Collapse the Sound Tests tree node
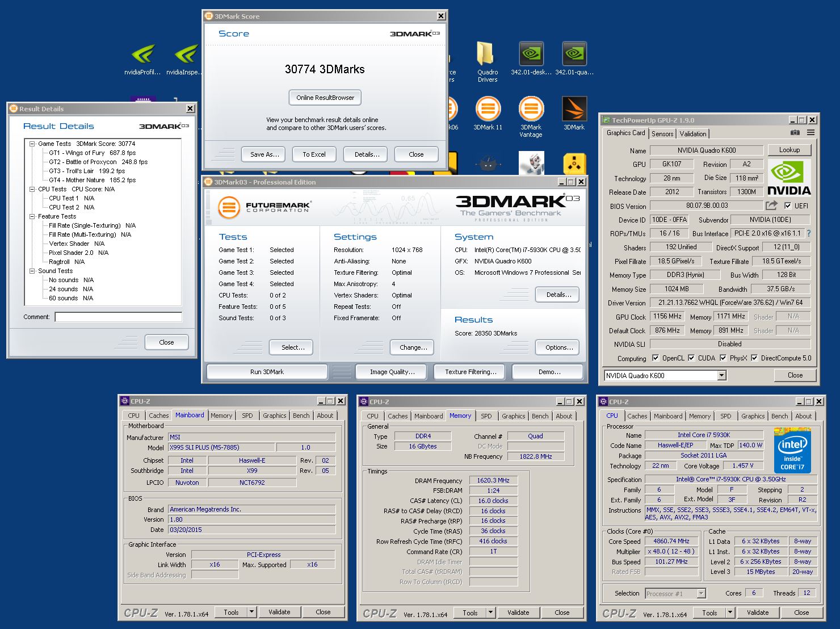 (x=32, y=271)
